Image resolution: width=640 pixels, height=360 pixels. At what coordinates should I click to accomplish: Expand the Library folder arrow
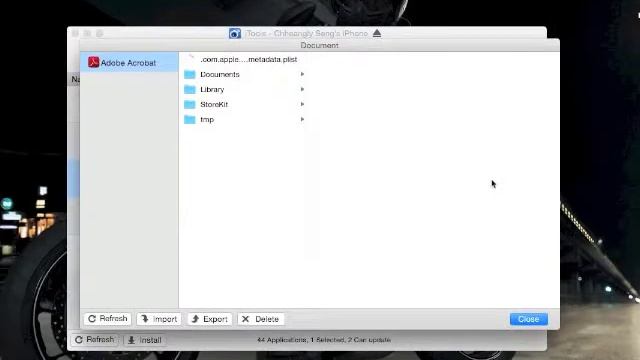click(302, 89)
